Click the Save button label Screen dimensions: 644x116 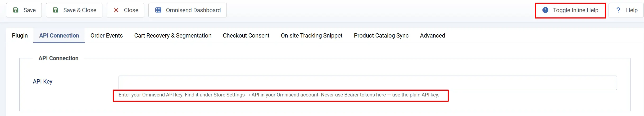click(x=30, y=10)
